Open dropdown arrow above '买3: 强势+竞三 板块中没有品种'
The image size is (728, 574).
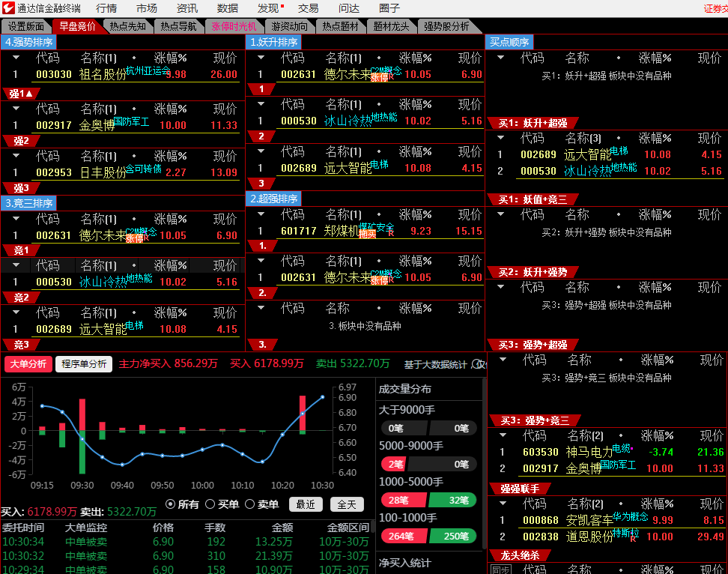pyautogui.click(x=503, y=360)
